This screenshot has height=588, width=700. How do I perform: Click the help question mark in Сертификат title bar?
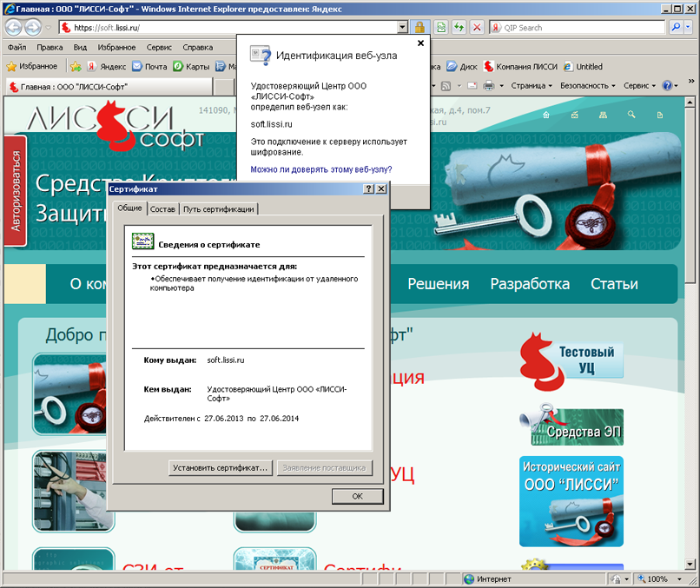(x=368, y=188)
